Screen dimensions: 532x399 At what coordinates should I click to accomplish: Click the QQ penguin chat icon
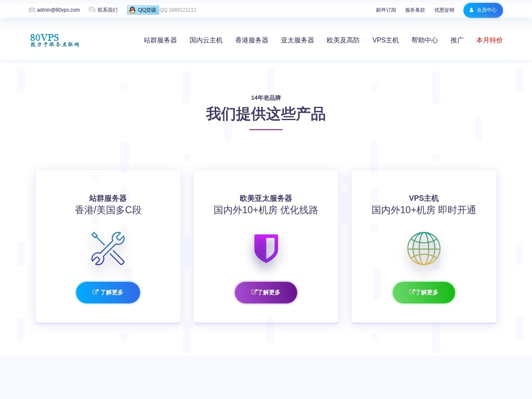click(133, 10)
